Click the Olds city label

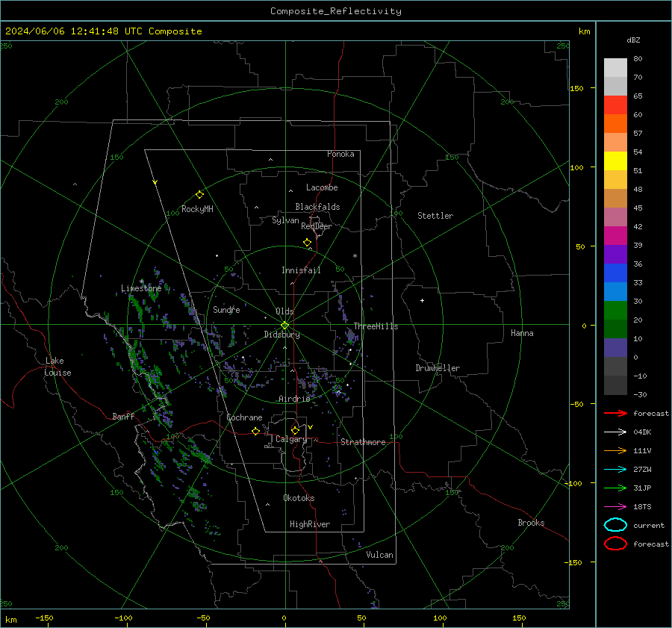point(284,311)
